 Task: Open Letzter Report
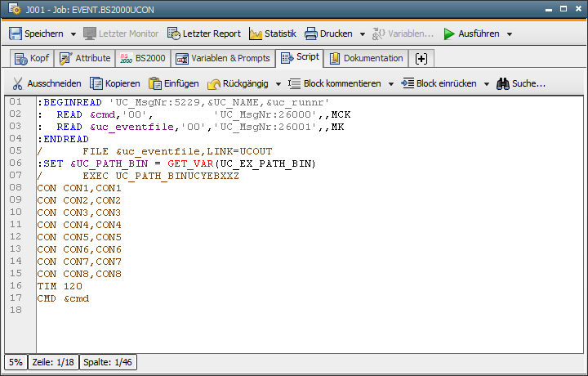click(204, 34)
